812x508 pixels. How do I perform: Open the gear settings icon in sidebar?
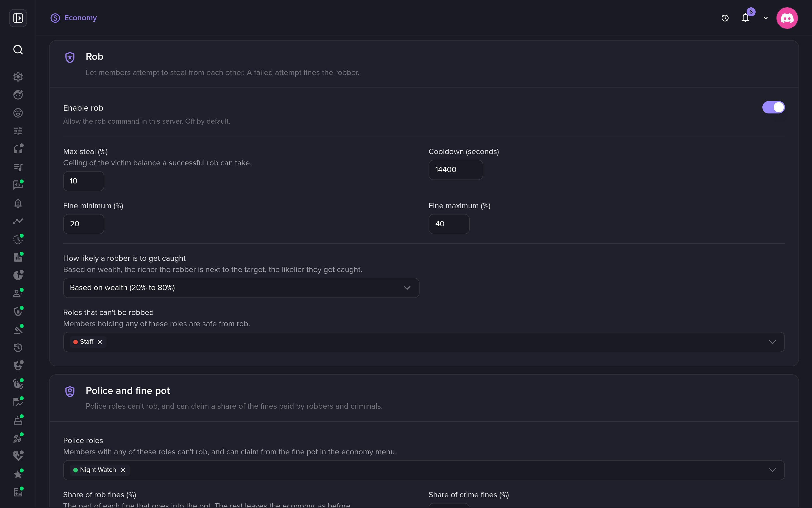18,76
